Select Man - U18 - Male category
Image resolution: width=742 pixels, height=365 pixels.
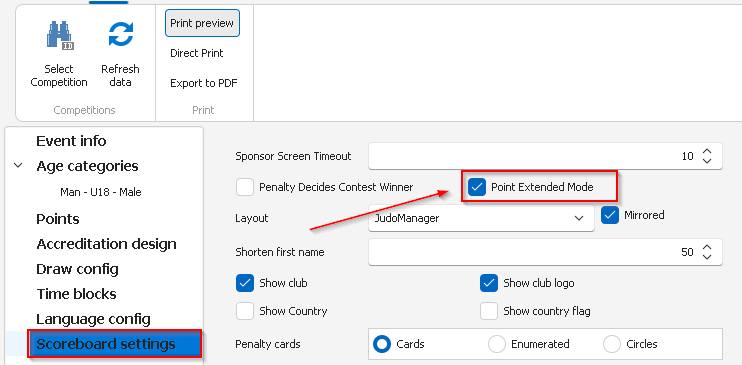pos(101,192)
